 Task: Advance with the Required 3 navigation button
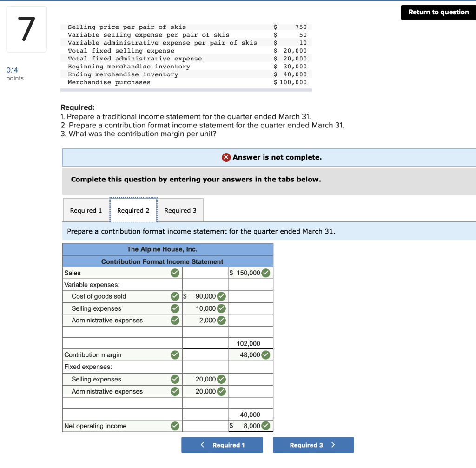click(313, 445)
